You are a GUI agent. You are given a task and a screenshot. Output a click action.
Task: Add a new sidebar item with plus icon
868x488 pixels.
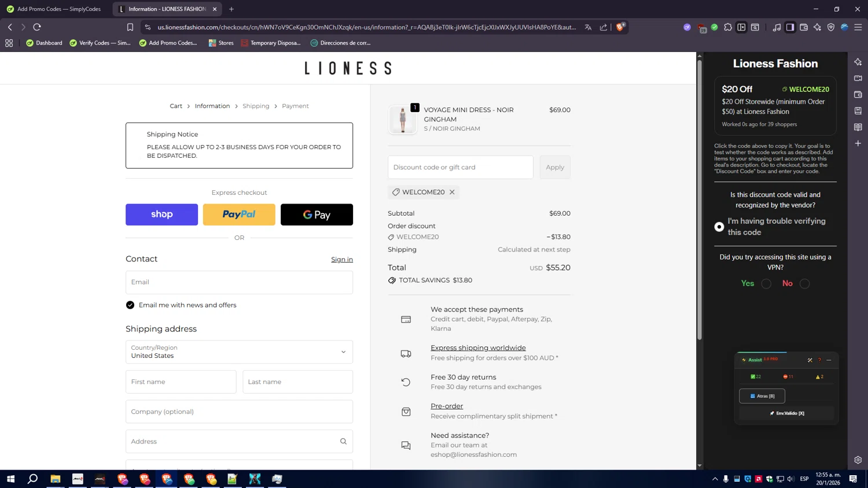click(858, 143)
